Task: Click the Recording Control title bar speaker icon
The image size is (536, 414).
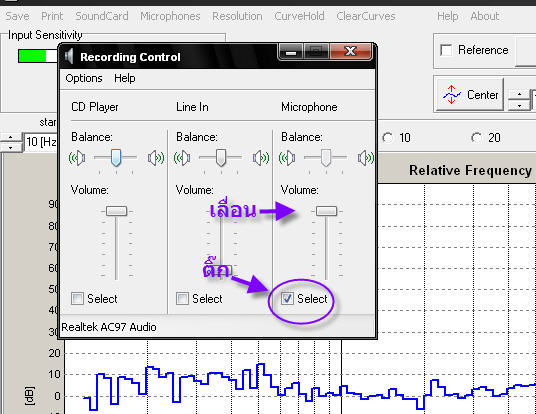Action: 69,56
